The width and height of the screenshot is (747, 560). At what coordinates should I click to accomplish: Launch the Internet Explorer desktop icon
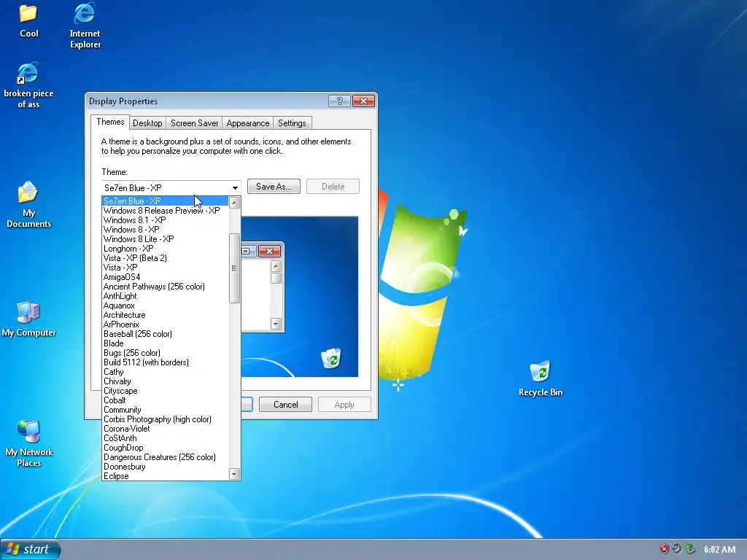[x=85, y=26]
